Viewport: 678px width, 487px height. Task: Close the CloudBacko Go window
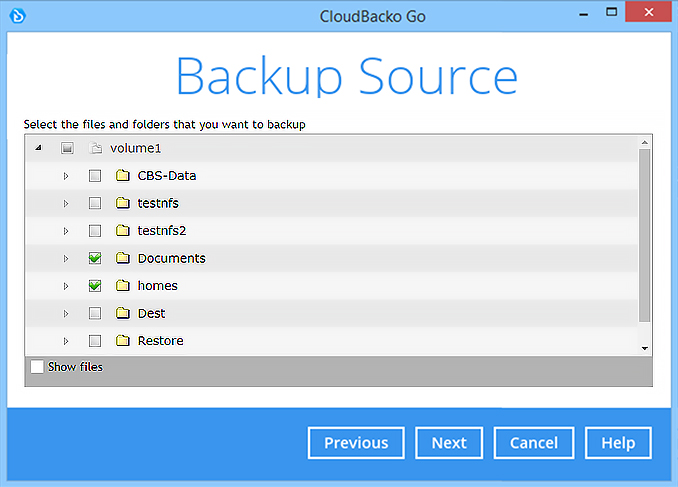[649, 12]
